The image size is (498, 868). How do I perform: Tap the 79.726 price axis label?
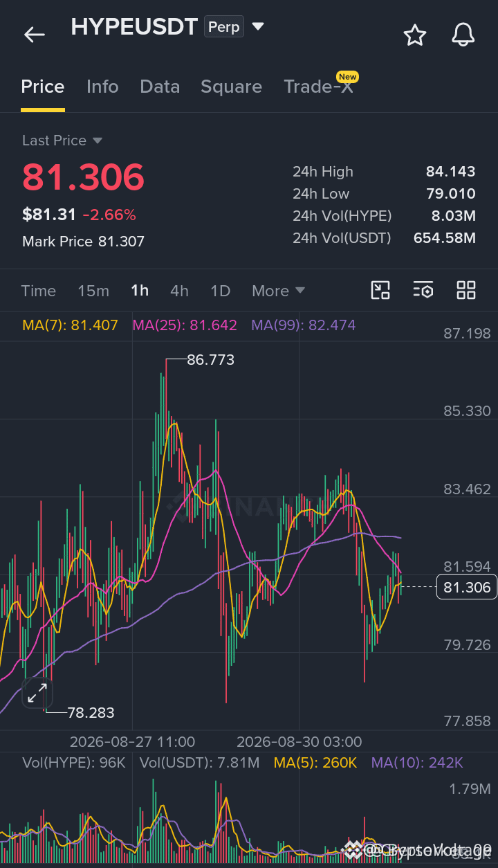point(468,645)
